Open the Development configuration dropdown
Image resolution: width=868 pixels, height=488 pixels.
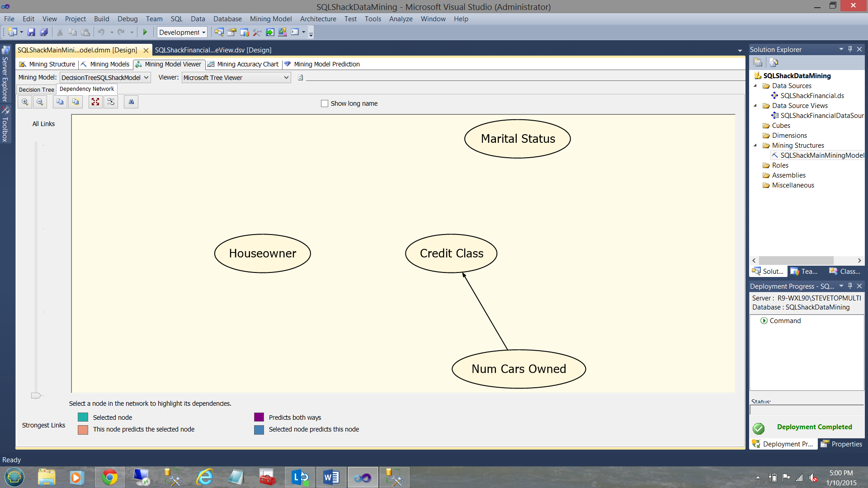pyautogui.click(x=203, y=33)
